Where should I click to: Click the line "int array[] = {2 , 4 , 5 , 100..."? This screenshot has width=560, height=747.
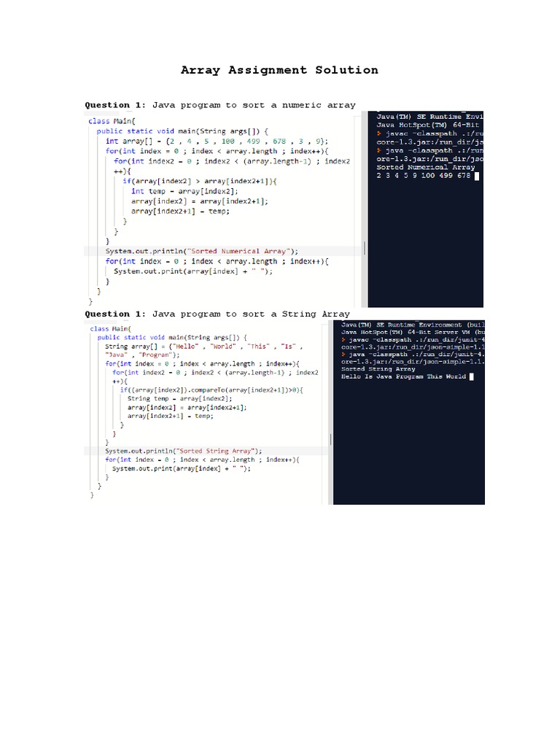217,141
